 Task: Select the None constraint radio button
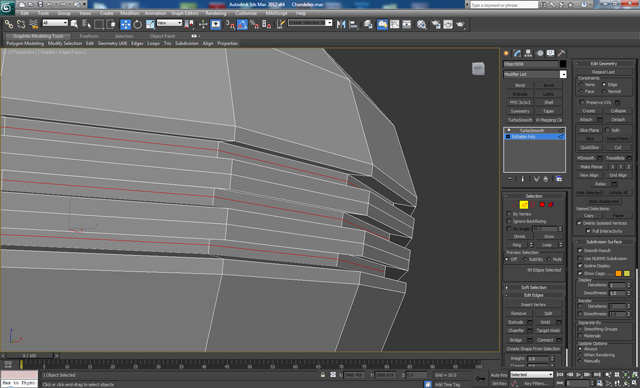click(581, 84)
